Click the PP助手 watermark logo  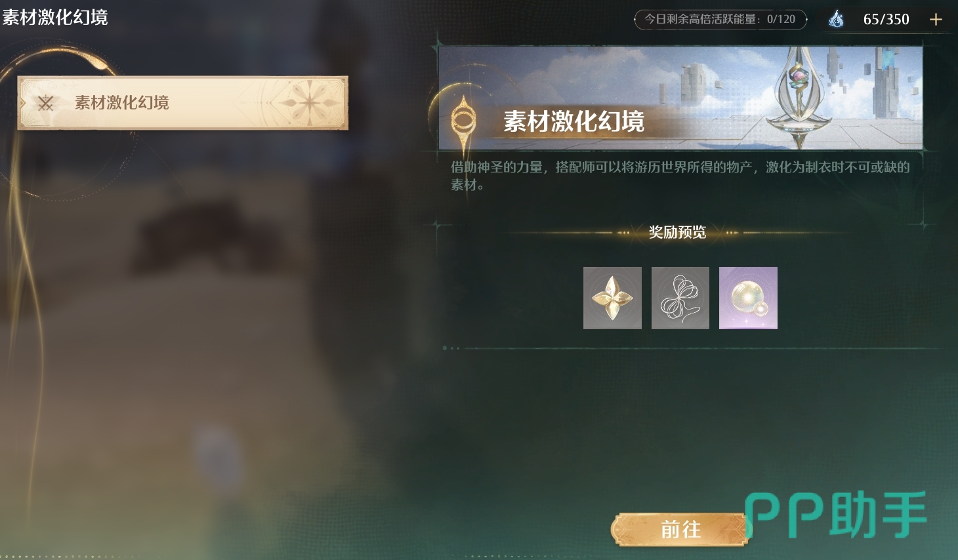coord(835,515)
